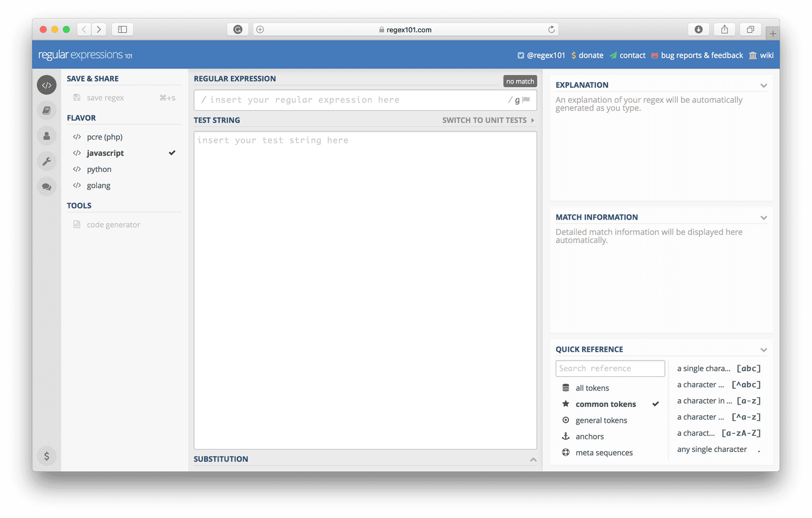This screenshot has width=812, height=518.
Task: Click the donate link
Action: coord(590,55)
